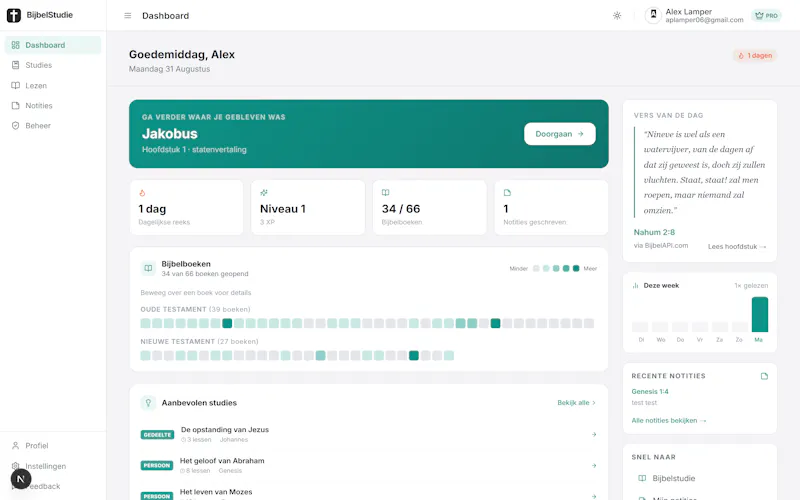Click the note icon in Recente Notities
The image size is (800, 500).
tap(764, 376)
